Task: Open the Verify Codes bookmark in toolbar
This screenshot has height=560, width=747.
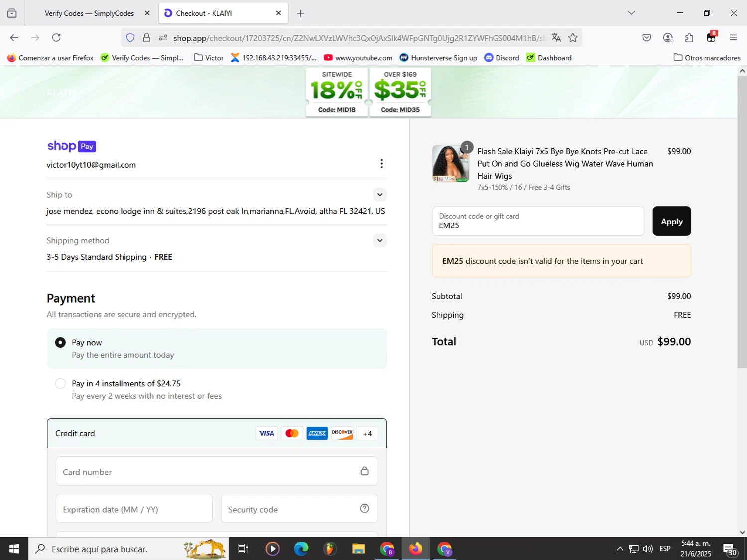Action: [142, 58]
